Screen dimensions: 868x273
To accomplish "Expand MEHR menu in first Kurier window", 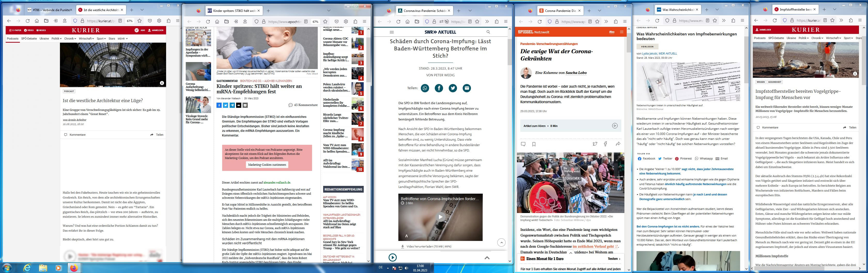I will coord(123,39).
